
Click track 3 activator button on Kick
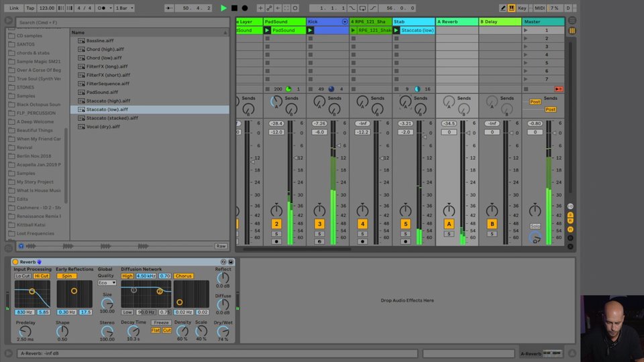[x=319, y=224]
